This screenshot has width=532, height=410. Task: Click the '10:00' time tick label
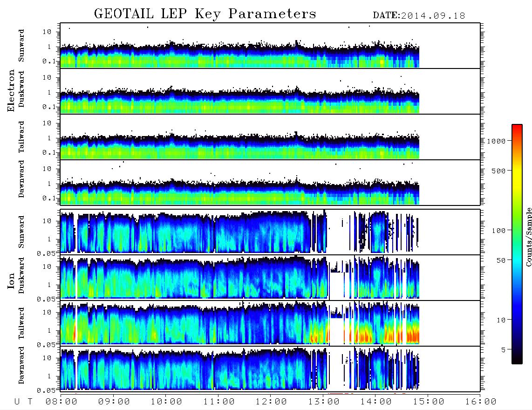pos(166,402)
